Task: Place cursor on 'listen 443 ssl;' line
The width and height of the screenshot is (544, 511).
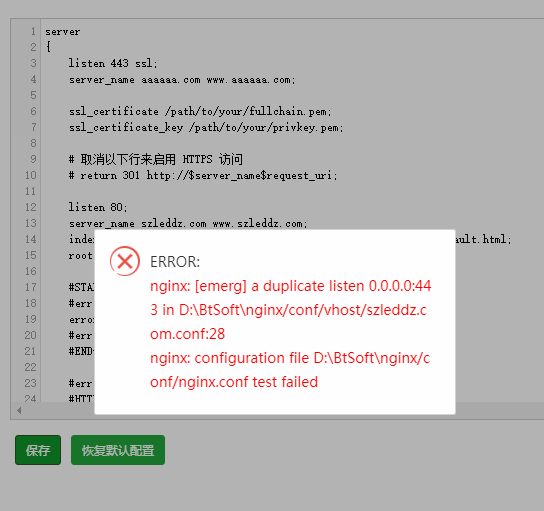Action: pyautogui.click(x=113, y=63)
